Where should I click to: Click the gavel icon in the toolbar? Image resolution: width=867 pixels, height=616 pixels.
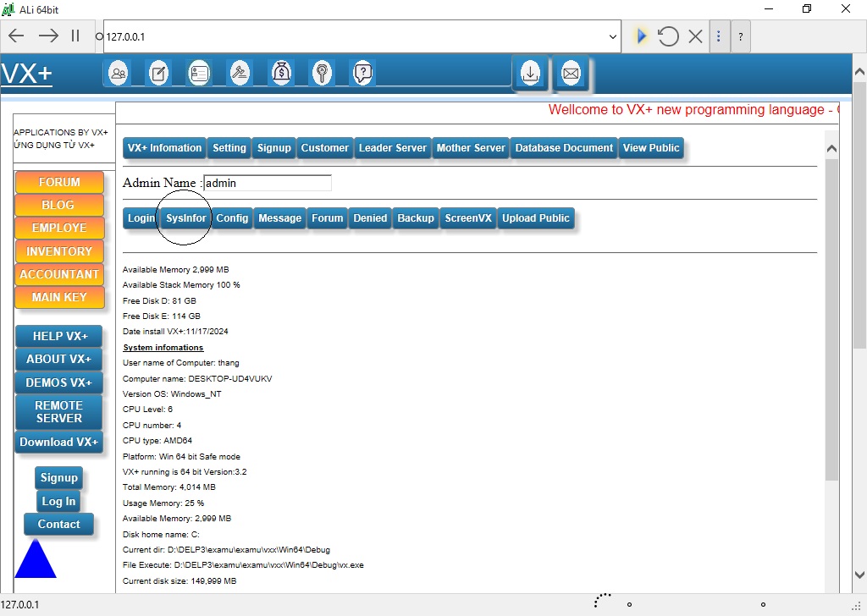pos(240,73)
